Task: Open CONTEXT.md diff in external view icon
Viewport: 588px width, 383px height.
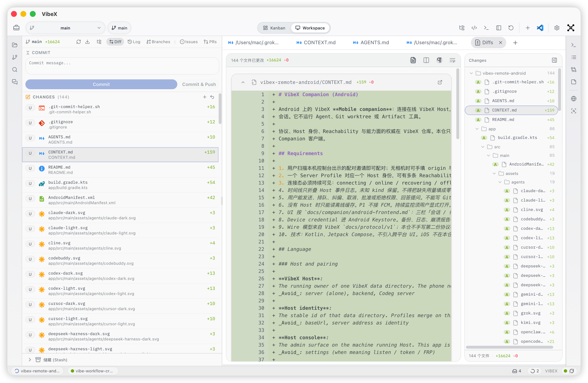Action: coord(440,82)
